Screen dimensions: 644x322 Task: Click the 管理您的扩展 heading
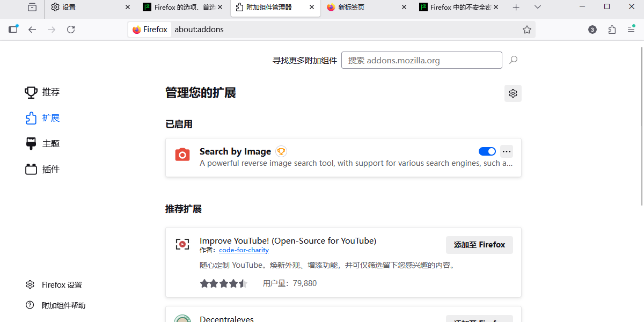point(201,93)
